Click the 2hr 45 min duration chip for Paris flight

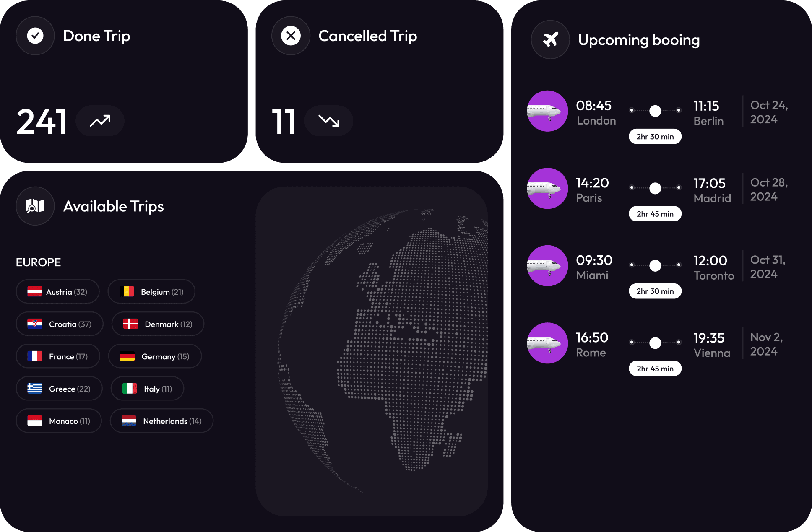click(655, 213)
